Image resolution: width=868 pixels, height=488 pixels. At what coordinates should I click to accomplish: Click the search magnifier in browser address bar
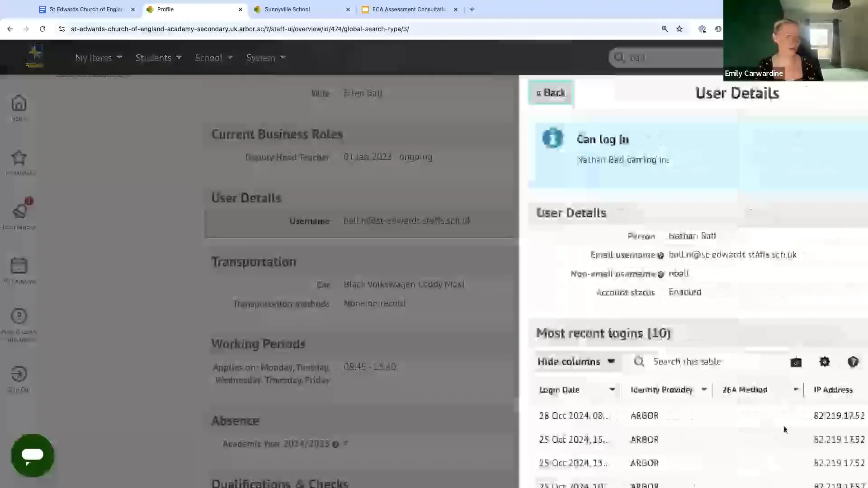(x=665, y=29)
